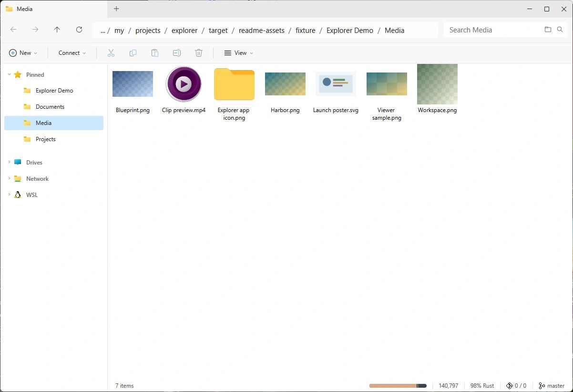Image resolution: width=573 pixels, height=392 pixels.
Task: Select Media in the pinned list
Action: (x=54, y=123)
